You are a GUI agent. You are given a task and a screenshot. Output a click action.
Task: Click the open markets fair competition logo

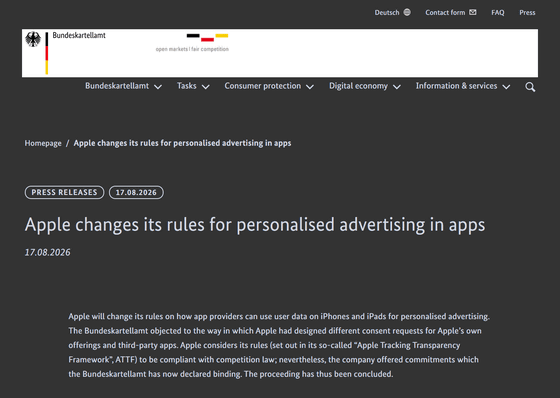tap(192, 43)
